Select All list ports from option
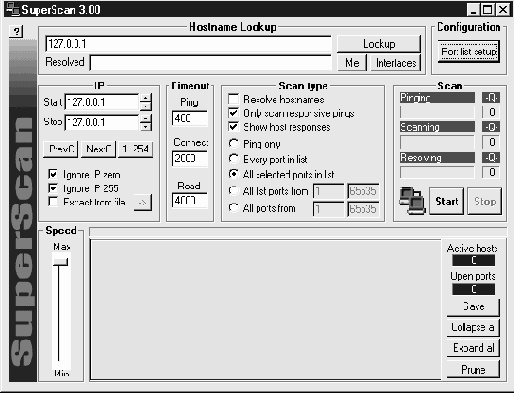The height and width of the screenshot is (393, 514). (234, 191)
